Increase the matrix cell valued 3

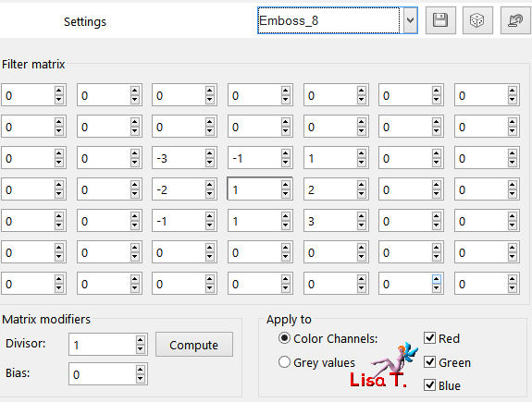361,216
